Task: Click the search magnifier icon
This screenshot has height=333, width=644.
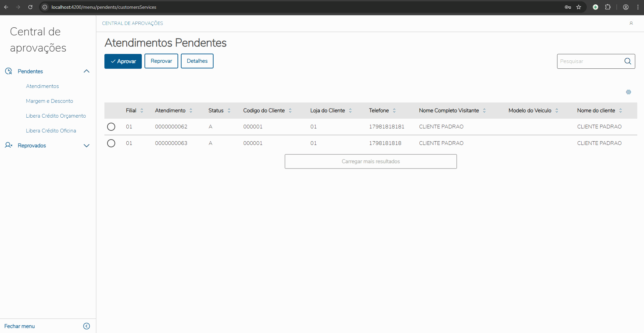Action: click(628, 61)
